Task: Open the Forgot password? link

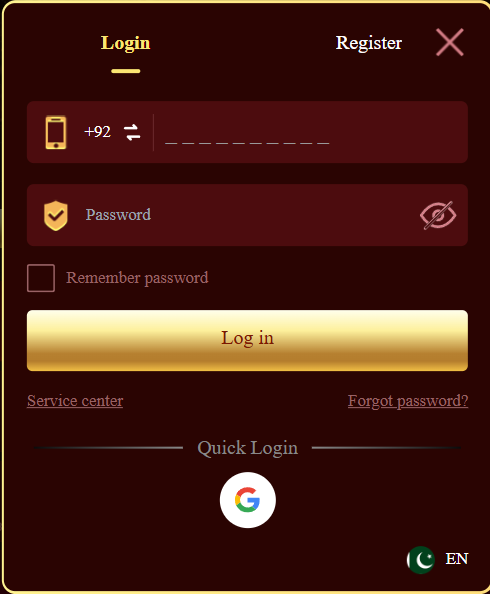Action: pyautogui.click(x=408, y=401)
